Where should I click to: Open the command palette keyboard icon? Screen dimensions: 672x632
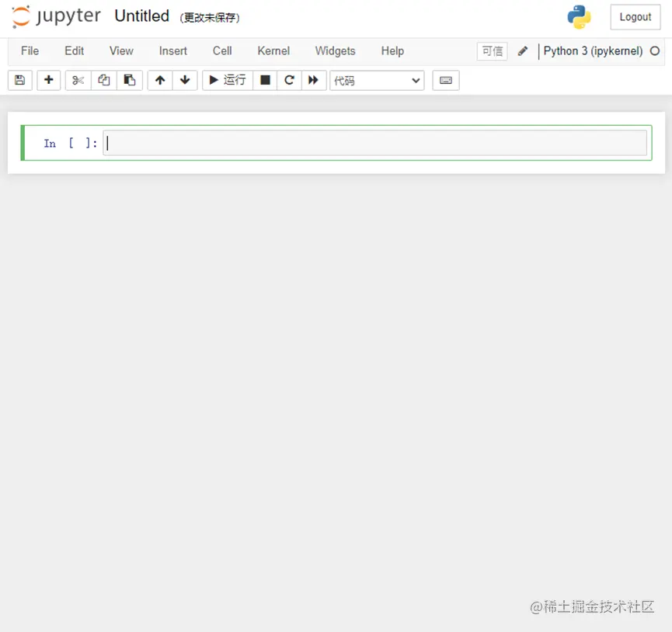446,80
